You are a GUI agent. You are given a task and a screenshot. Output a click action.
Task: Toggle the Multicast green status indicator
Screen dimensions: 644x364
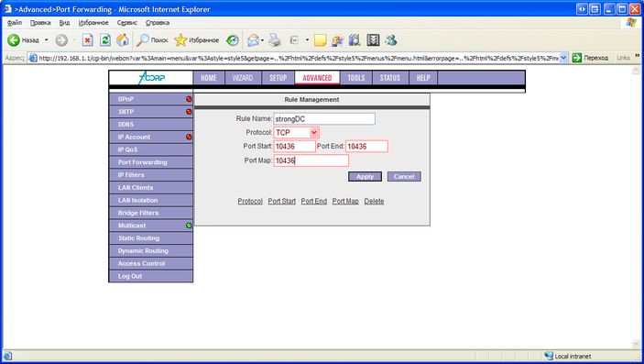(x=189, y=226)
